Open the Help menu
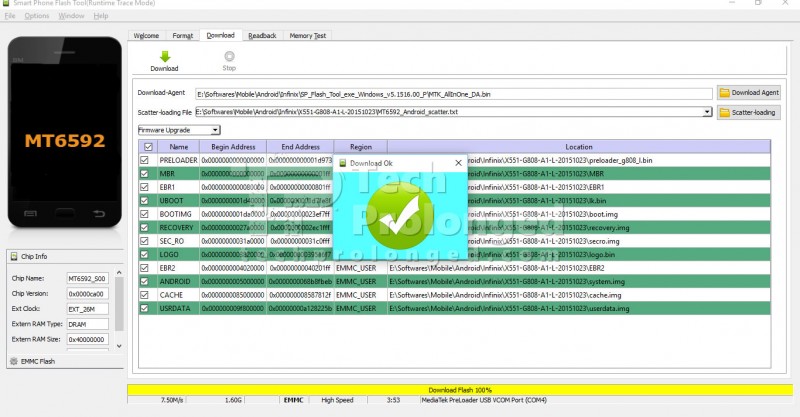Screen dimensions: 800x417 (101, 16)
